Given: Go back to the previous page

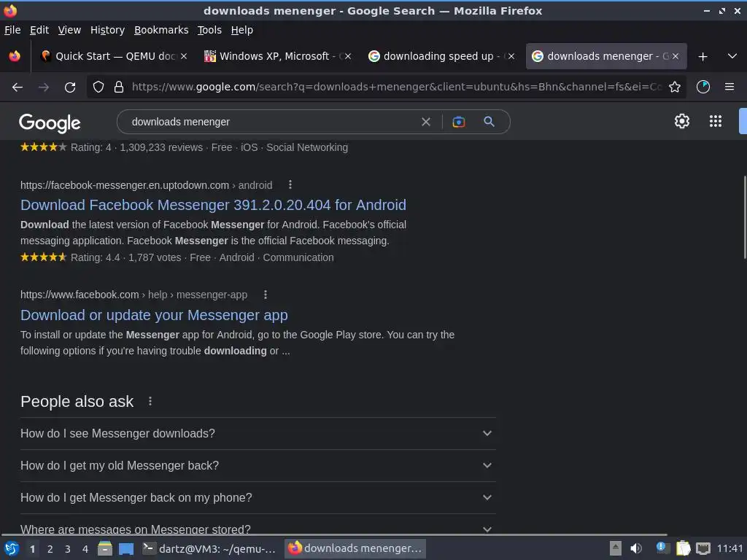Looking at the screenshot, I should [x=18, y=87].
